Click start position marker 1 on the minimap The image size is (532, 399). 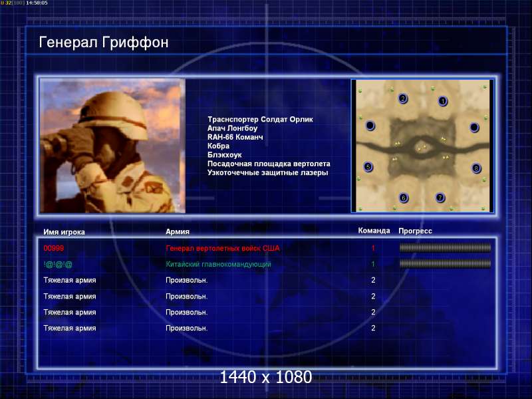click(x=442, y=101)
